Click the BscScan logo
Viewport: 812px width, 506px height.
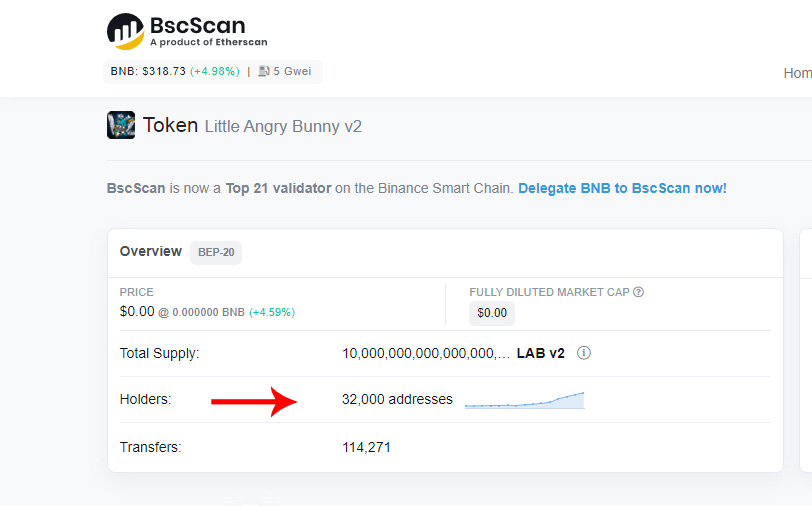(187, 32)
